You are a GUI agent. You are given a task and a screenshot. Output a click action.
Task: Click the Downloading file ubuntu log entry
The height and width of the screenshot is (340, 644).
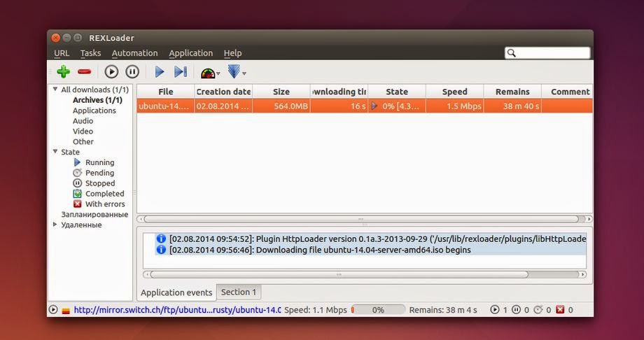click(x=371, y=250)
